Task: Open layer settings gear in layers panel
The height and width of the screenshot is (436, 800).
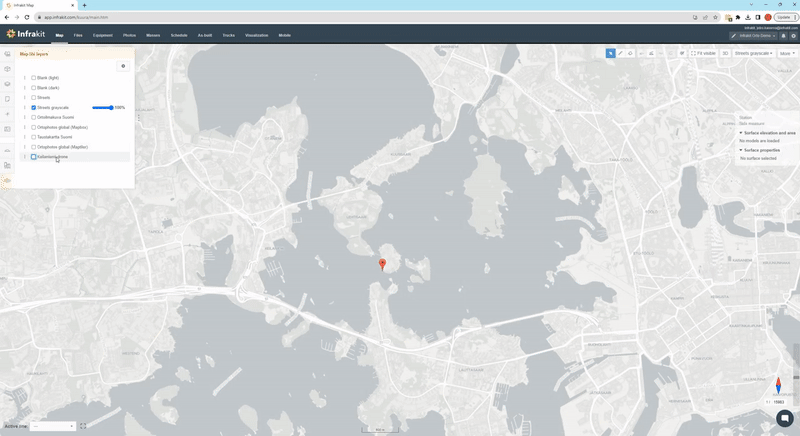Action: pos(123,66)
